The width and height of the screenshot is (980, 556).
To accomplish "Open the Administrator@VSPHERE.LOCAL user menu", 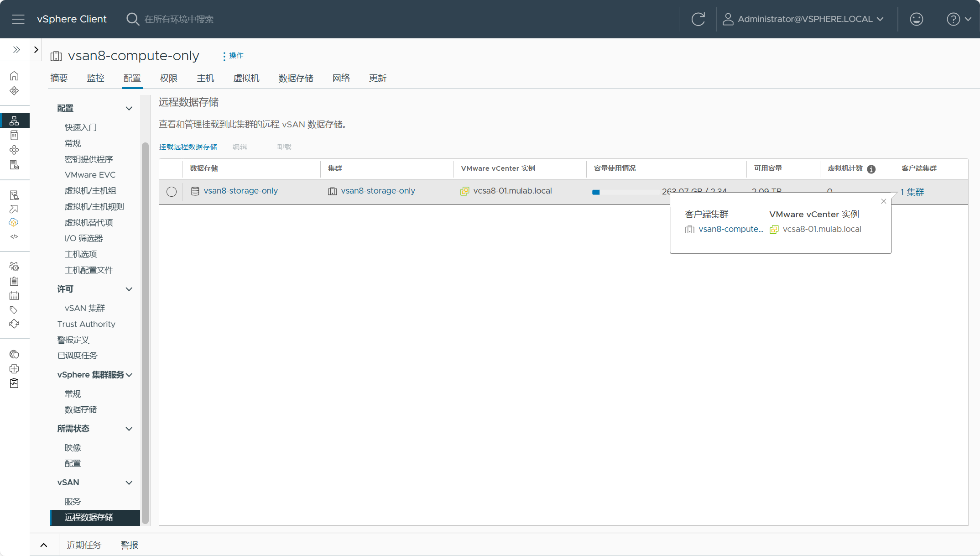I will point(803,19).
